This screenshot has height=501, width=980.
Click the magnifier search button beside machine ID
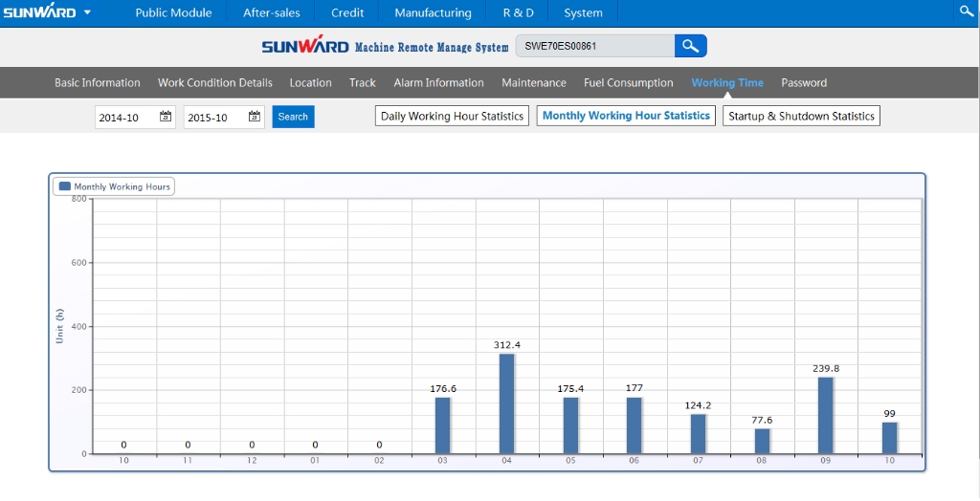click(x=690, y=46)
